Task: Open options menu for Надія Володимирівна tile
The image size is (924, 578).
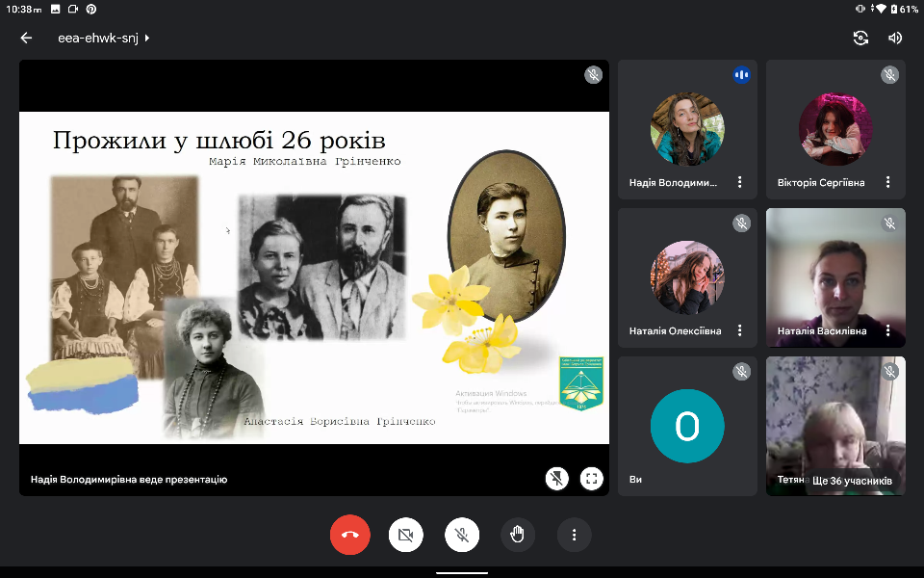Action: pyautogui.click(x=739, y=182)
